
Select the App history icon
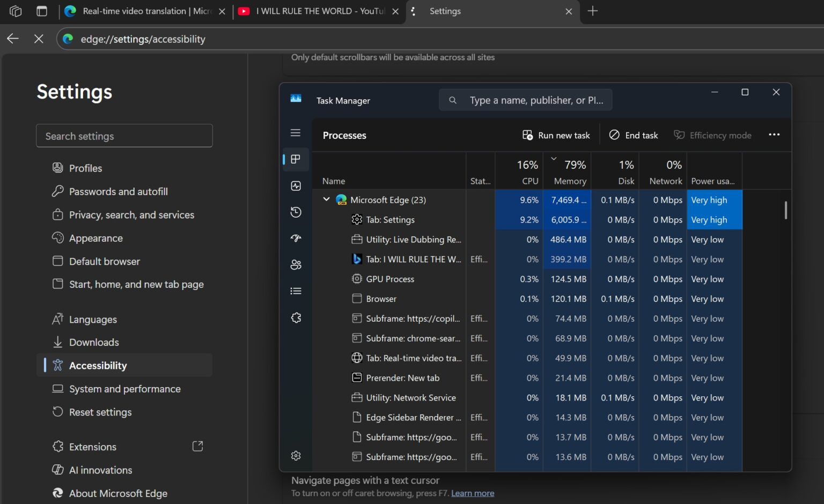click(x=296, y=212)
